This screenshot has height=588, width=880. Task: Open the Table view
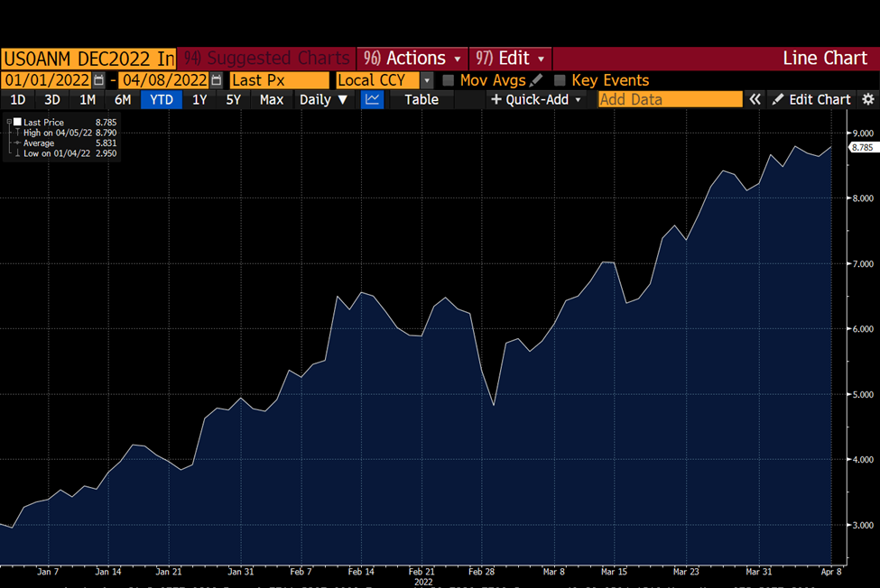tap(421, 100)
